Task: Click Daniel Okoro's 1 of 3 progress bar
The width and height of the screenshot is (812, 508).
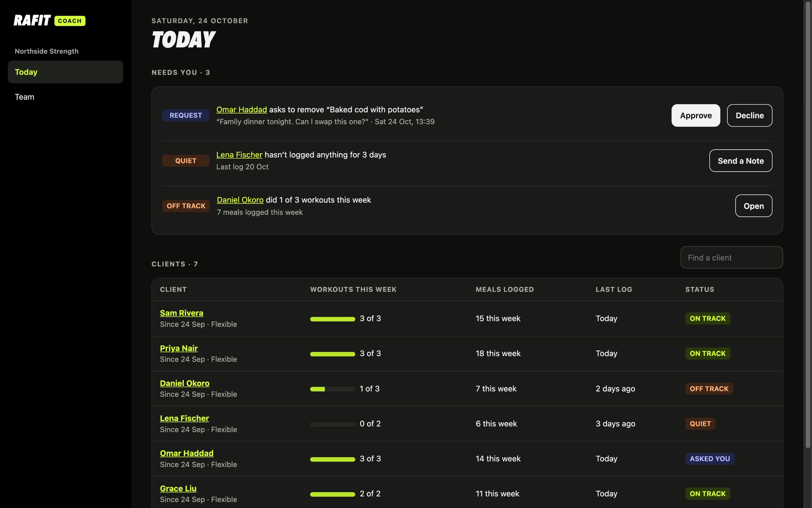Action: pyautogui.click(x=332, y=389)
